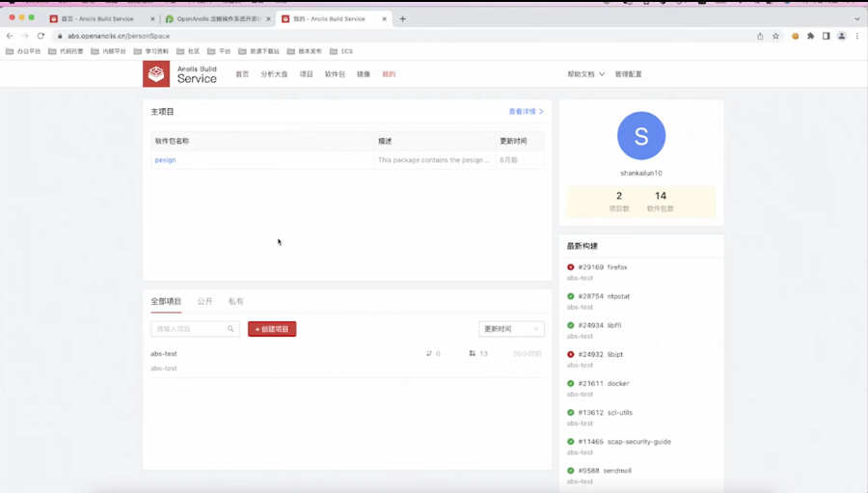Click the Anolis Build Service logo
The image size is (868, 493).
click(x=180, y=73)
